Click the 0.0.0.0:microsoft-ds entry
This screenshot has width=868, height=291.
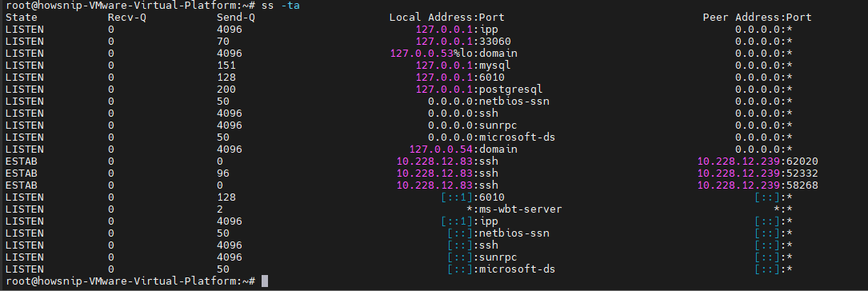point(491,138)
